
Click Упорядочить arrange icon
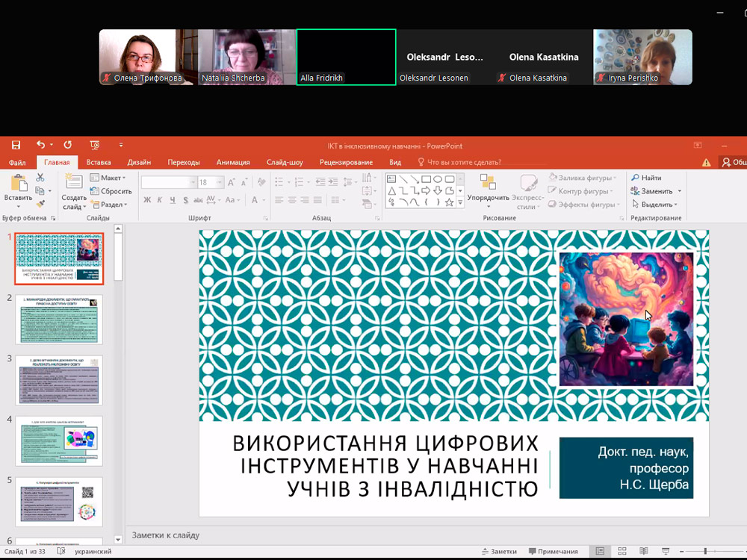(x=488, y=183)
